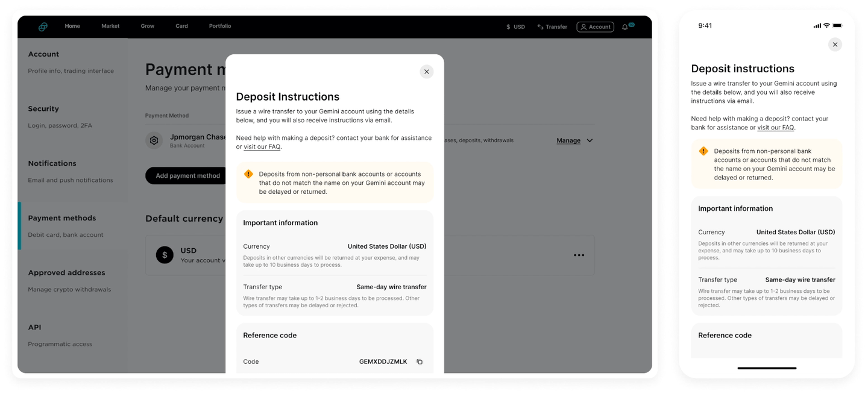Click mobile status bar battery icon

click(837, 26)
